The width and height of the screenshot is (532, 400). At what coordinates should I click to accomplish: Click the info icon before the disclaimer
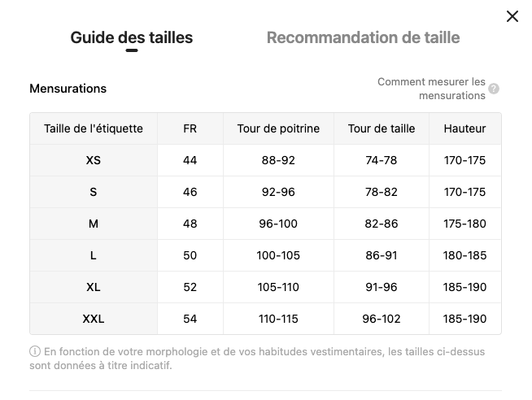tap(35, 351)
